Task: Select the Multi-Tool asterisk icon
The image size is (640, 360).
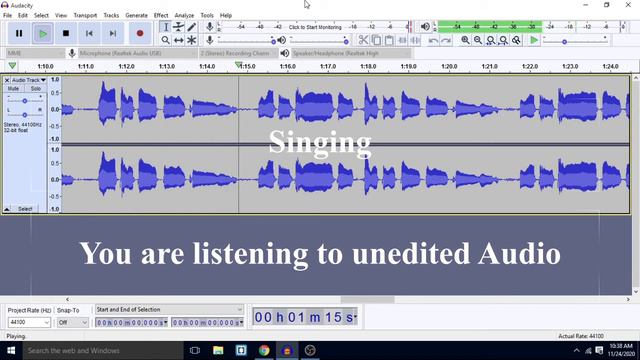Action: (191, 40)
